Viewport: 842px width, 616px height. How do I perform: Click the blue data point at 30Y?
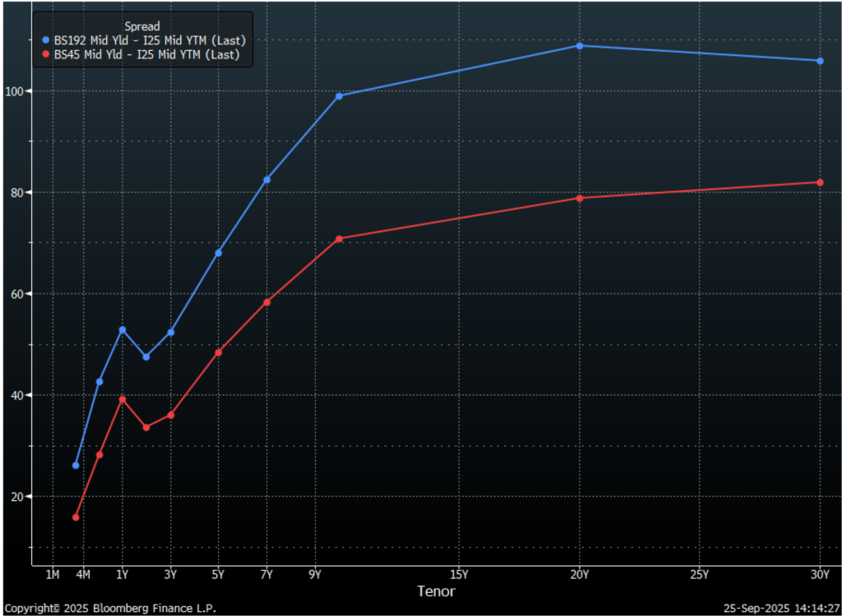(x=820, y=61)
